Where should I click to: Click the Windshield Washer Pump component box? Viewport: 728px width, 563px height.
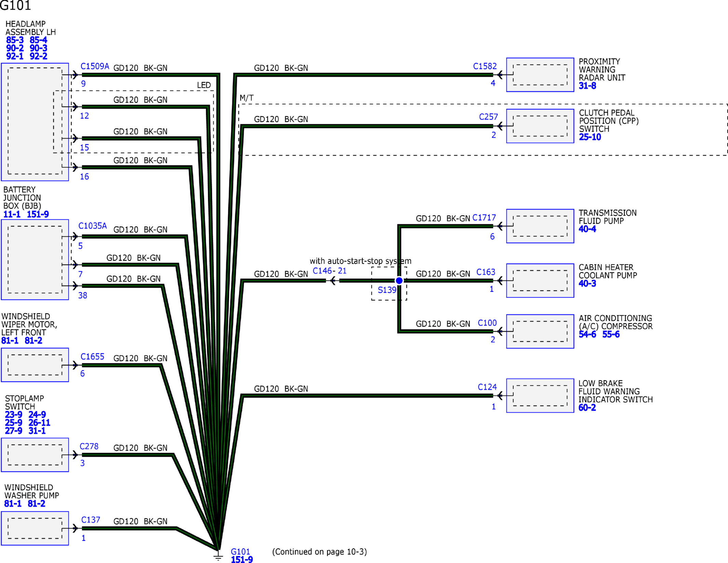click(35, 528)
